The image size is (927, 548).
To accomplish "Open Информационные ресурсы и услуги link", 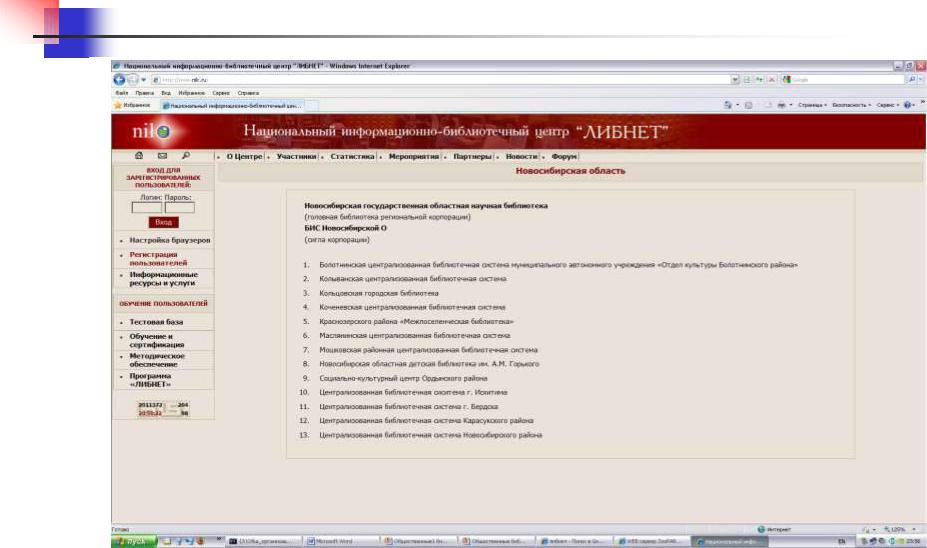I will [163, 278].
